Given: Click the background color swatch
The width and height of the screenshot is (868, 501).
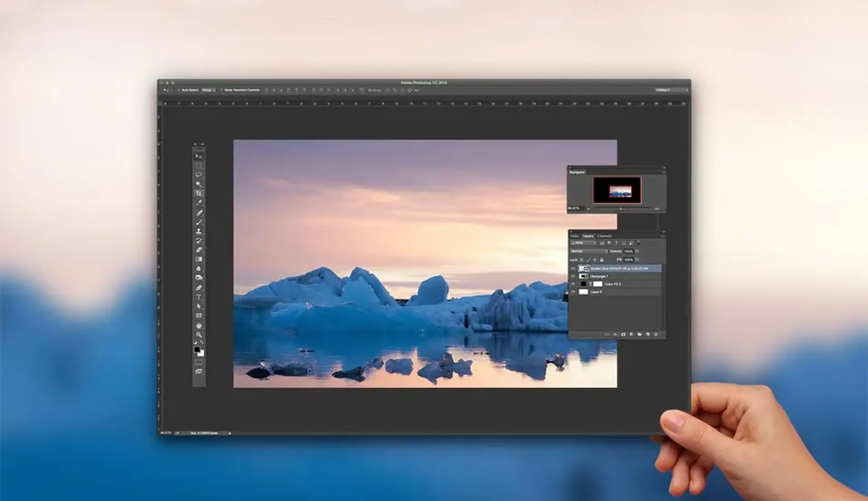Looking at the screenshot, I should (x=201, y=353).
